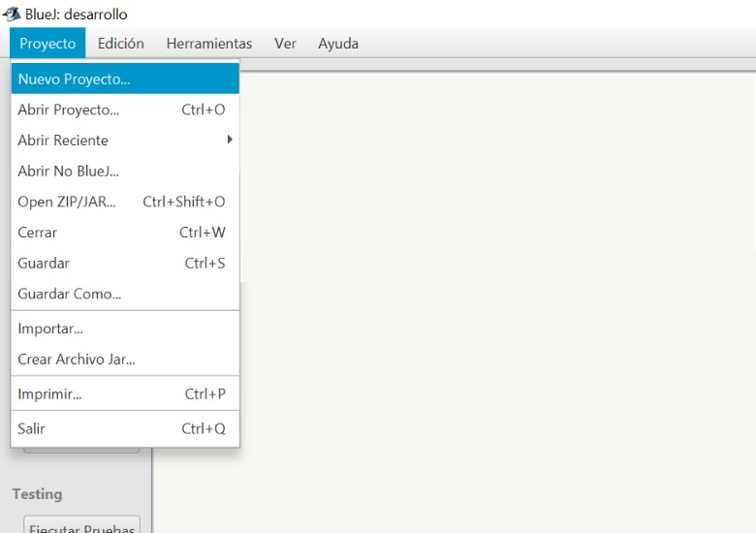Click Crear Archivo Jar... entry
Image resolution: width=756 pixels, height=533 pixels.
click(77, 360)
